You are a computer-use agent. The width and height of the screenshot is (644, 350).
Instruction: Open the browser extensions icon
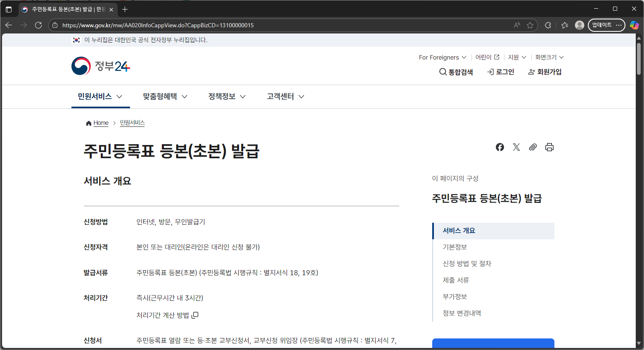(x=548, y=25)
